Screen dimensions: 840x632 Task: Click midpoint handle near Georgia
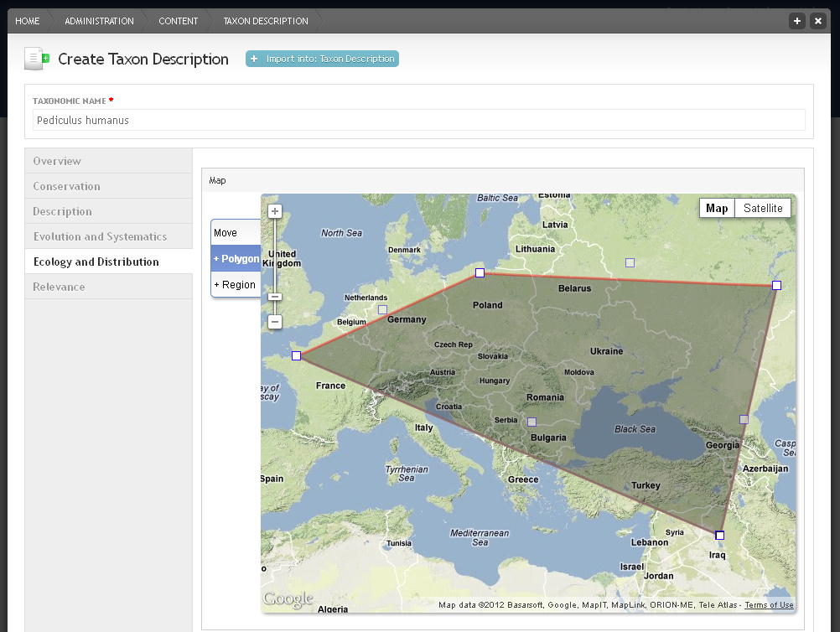tap(744, 419)
